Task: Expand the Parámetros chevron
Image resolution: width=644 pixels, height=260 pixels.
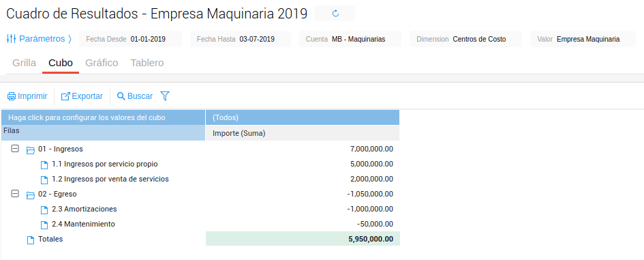Action: coord(70,39)
